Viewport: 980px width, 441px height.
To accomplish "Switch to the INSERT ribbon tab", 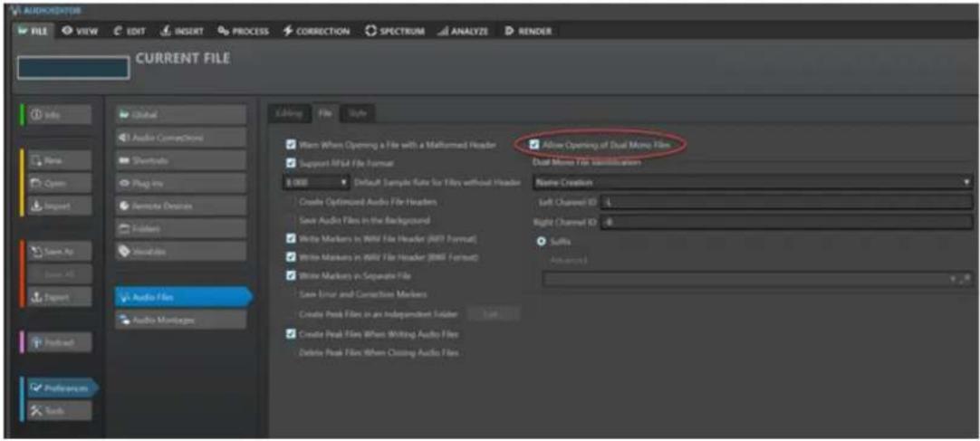I will pos(182,31).
